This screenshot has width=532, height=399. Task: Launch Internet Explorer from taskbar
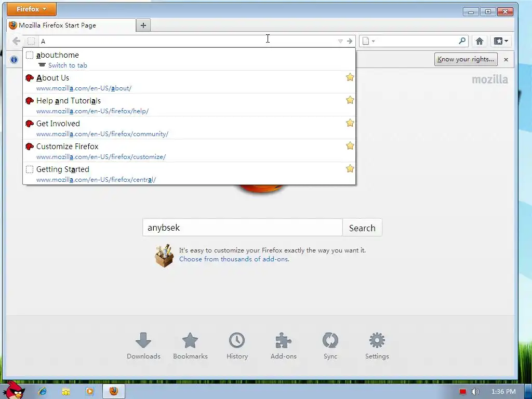tap(43, 391)
